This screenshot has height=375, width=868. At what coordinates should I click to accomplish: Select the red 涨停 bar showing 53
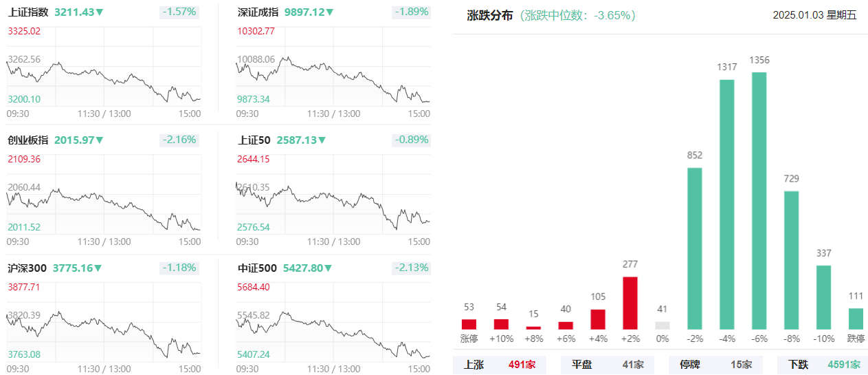click(x=469, y=324)
